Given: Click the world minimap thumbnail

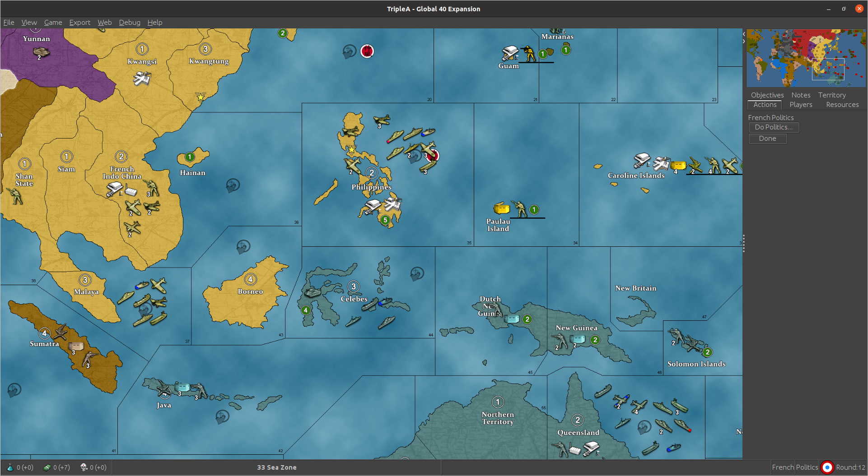Looking at the screenshot, I should (806, 58).
